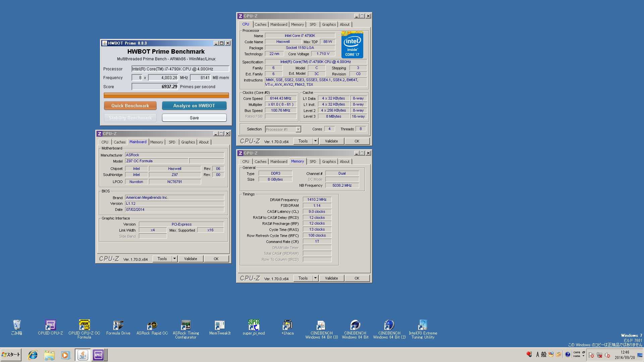This screenshot has height=362, width=644.
Task: Open Tools dropdown arrow in CPU-Z Mainboard window
Action: click(174, 259)
